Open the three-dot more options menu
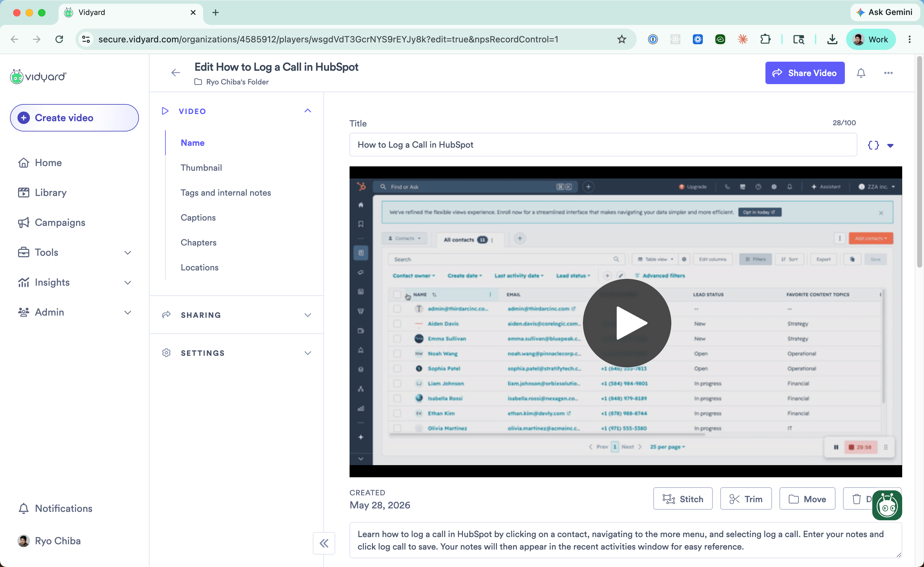The width and height of the screenshot is (924, 567). (888, 73)
